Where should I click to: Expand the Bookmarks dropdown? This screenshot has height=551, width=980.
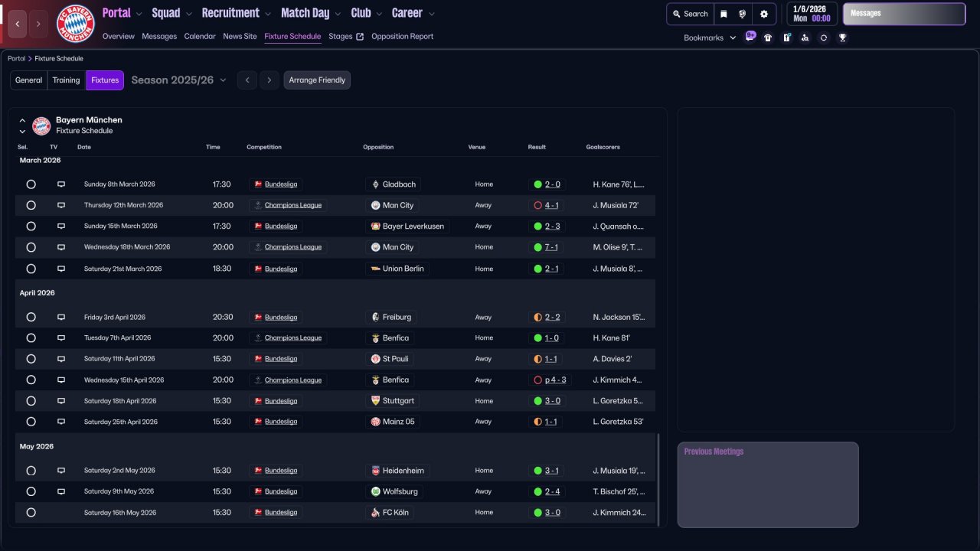tap(710, 37)
